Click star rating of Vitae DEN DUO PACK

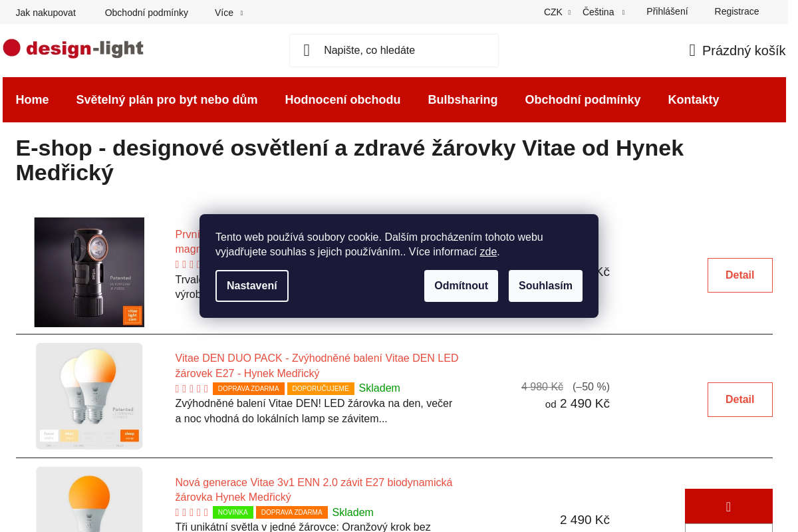[x=192, y=388]
